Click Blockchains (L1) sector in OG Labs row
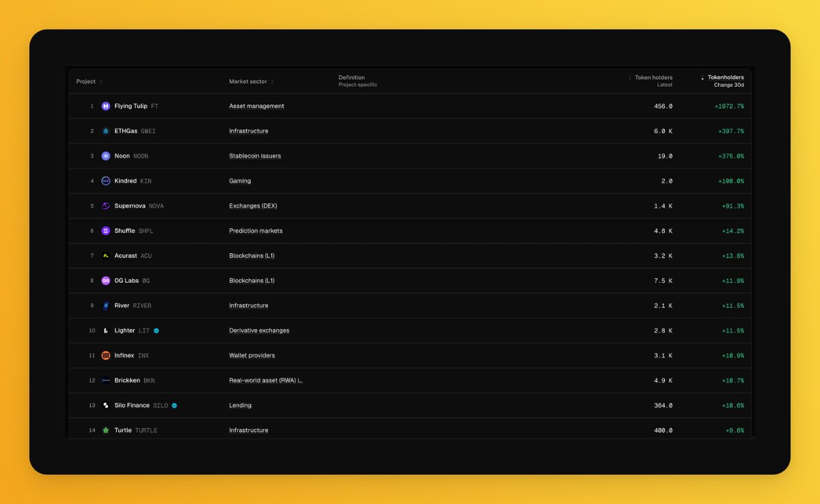 251,281
